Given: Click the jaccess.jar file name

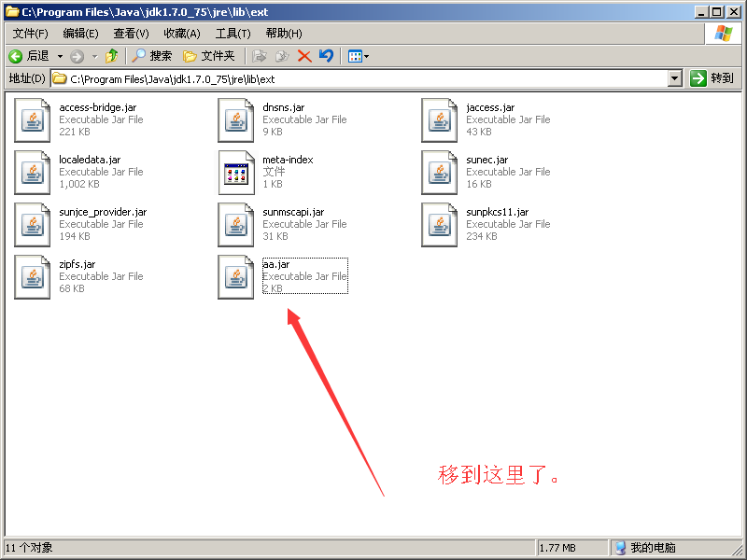Looking at the screenshot, I should tap(490, 107).
